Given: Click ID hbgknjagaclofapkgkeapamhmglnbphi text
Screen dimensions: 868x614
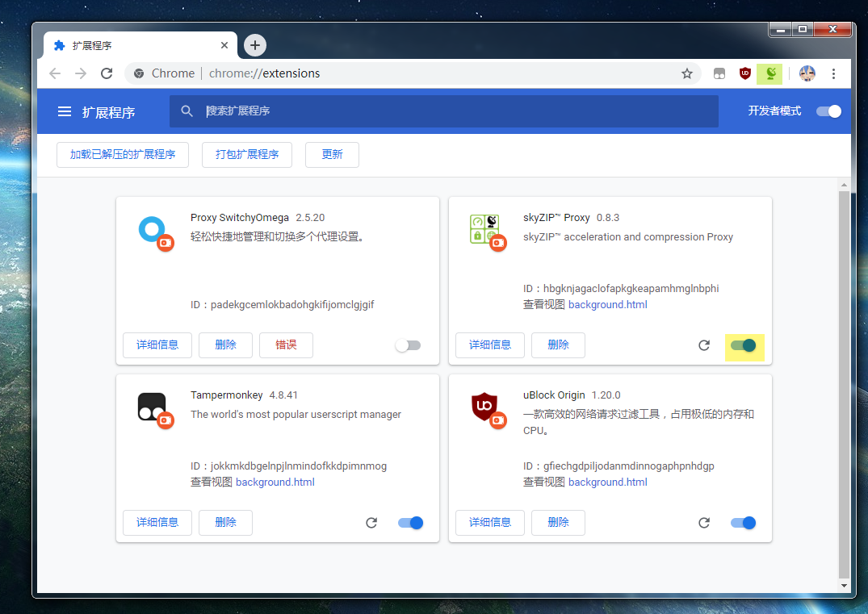Looking at the screenshot, I should (x=621, y=289).
